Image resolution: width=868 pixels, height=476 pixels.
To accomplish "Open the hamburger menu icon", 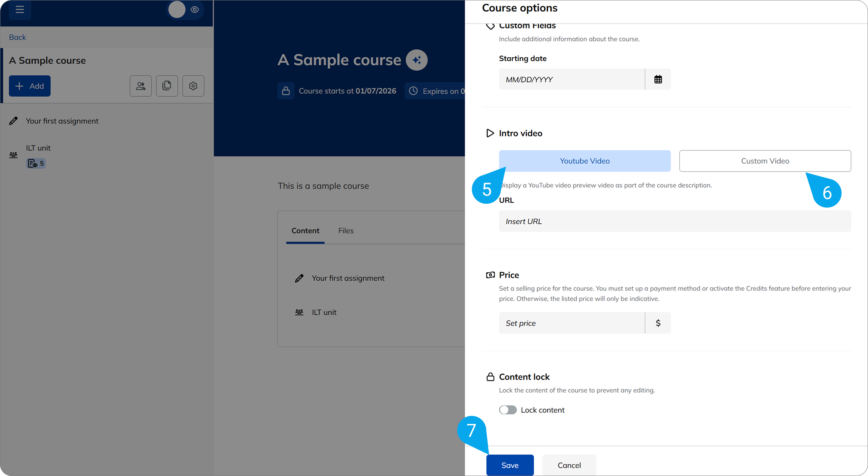I will 20,10.
